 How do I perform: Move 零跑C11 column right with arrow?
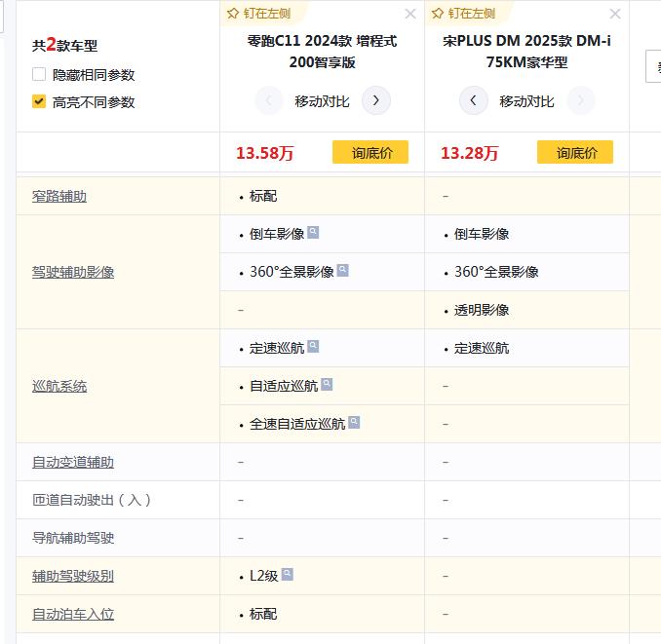376,100
